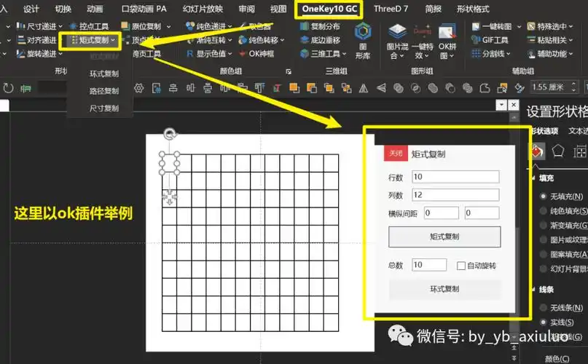Open the 形状选项 shape options tab
Screen dimensions: 588x364
[x=544, y=131]
